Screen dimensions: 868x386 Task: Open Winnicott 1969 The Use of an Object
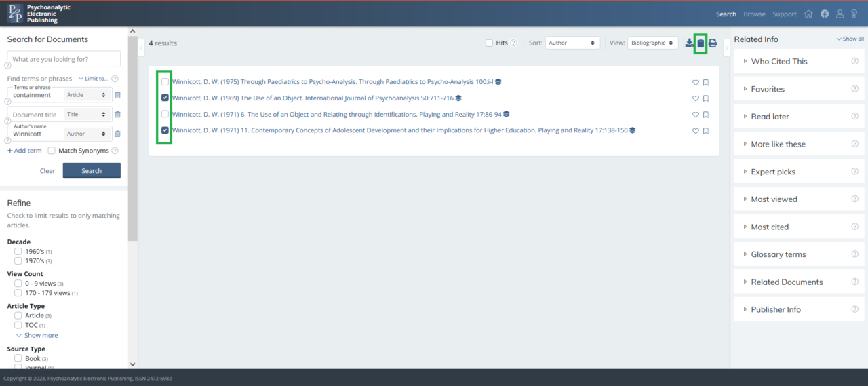pyautogui.click(x=313, y=98)
